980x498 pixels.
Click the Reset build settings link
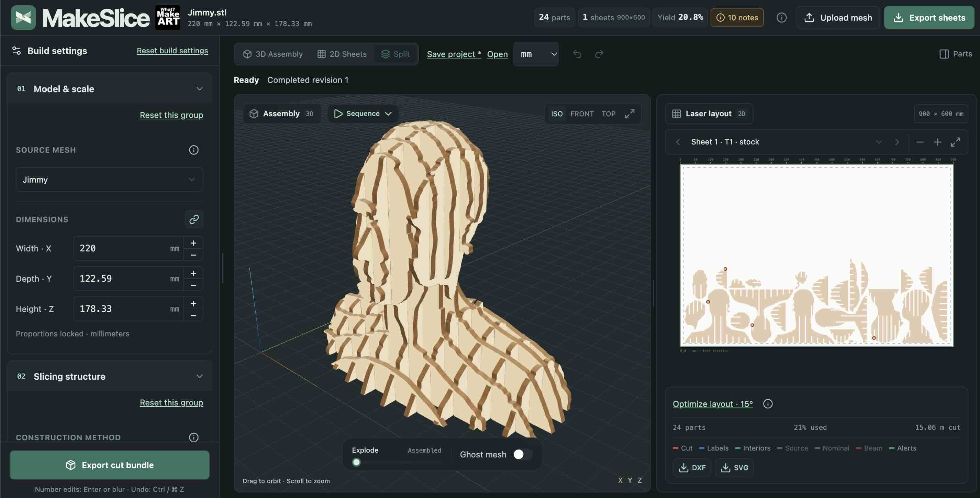click(x=172, y=51)
